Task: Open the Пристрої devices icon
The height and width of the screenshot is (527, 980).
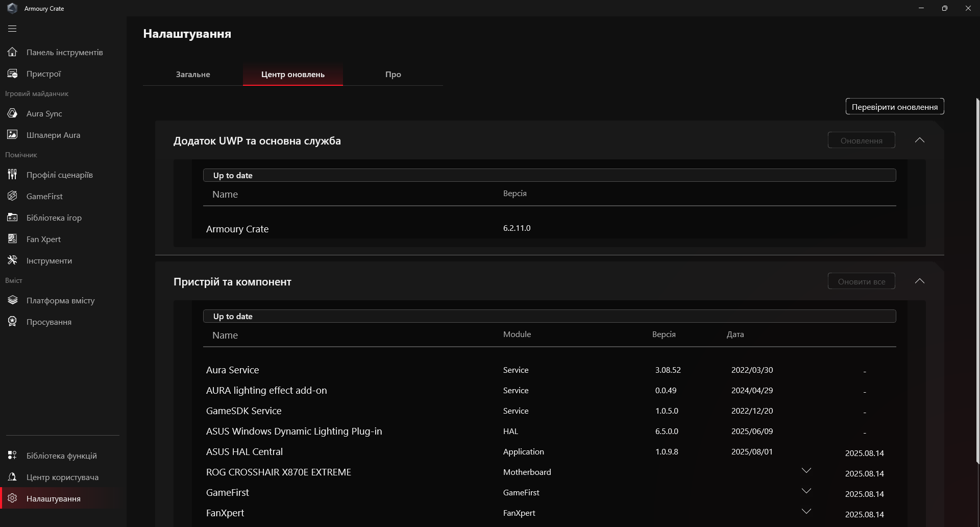Action: (12, 74)
